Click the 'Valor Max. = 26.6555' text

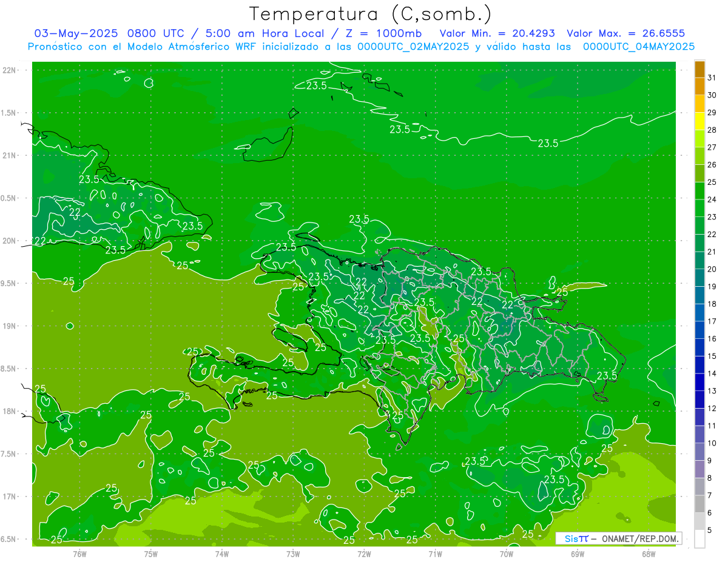(626, 33)
